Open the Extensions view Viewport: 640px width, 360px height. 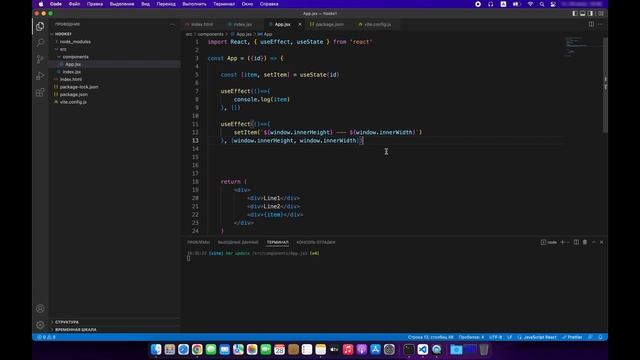(x=40, y=93)
